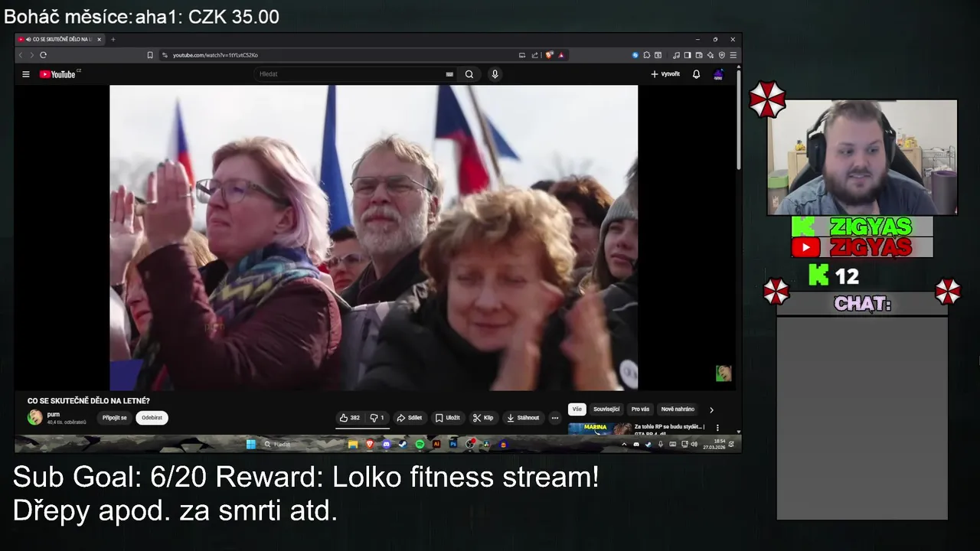Open options for Za tohle RP se budu stydět video

[x=717, y=428]
